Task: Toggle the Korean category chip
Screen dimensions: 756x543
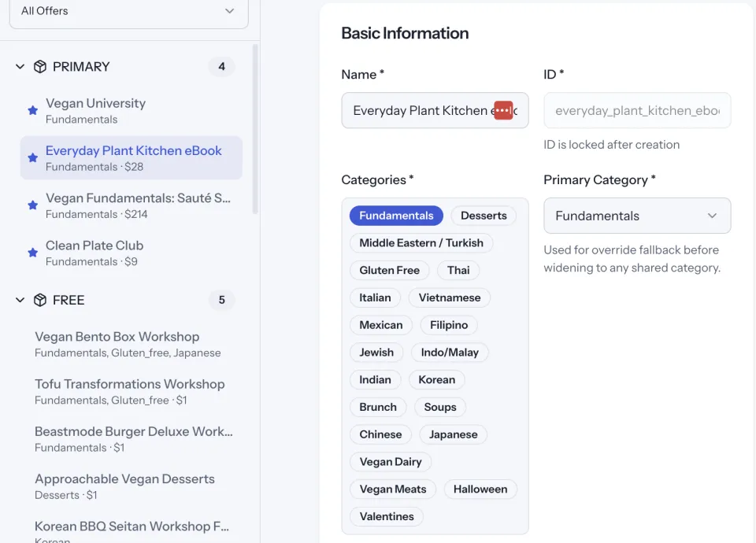Action: tap(437, 379)
